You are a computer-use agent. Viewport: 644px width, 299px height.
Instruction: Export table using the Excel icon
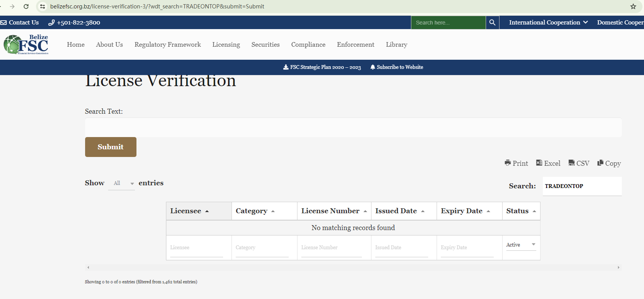tap(539, 163)
